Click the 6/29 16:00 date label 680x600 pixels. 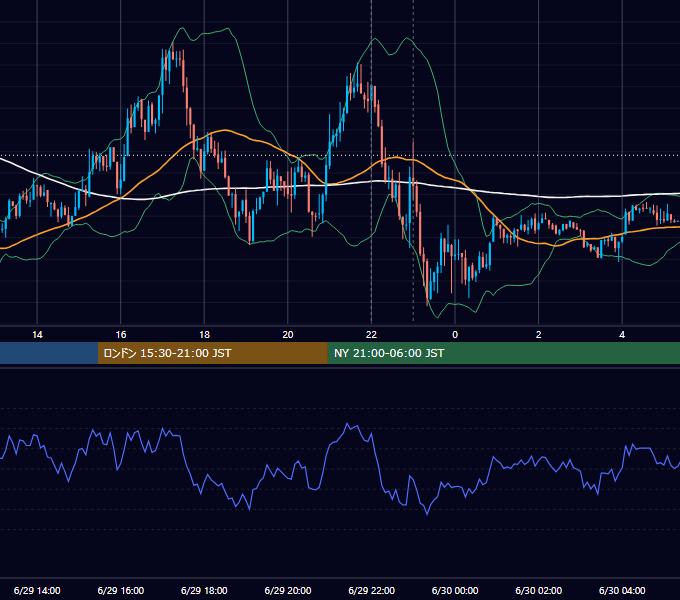121,590
